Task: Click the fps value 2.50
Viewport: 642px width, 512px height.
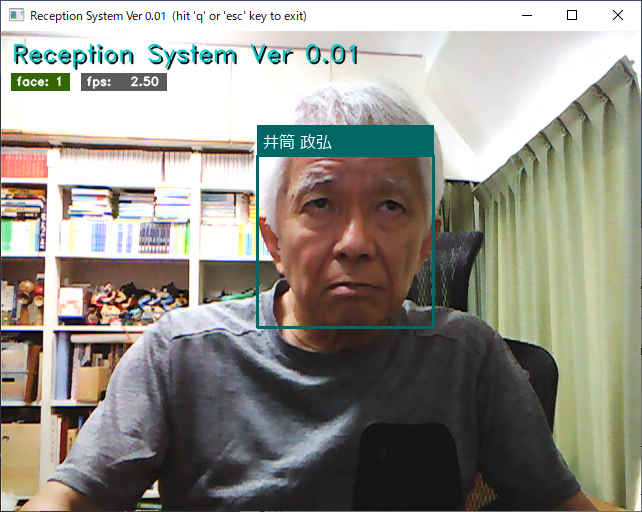Action: click(x=144, y=82)
